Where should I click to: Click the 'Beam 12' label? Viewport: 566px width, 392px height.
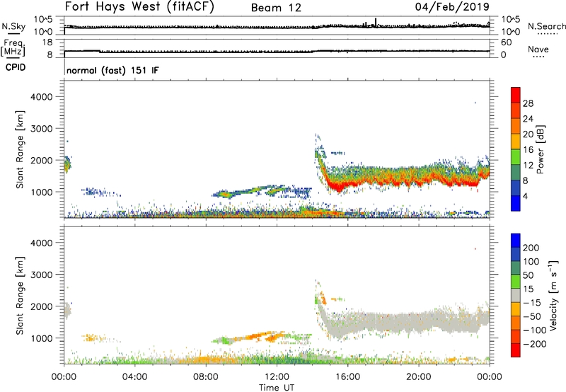[x=276, y=8]
